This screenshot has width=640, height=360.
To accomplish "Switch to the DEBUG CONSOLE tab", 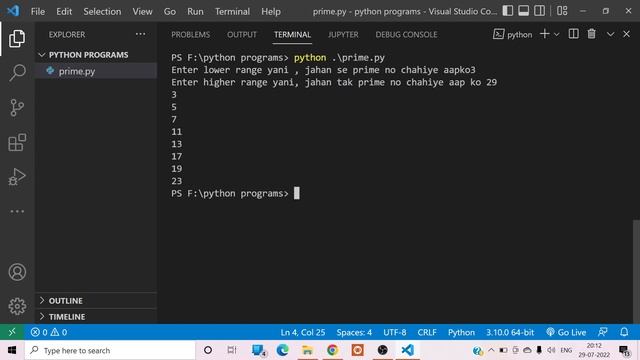I will pos(406,35).
